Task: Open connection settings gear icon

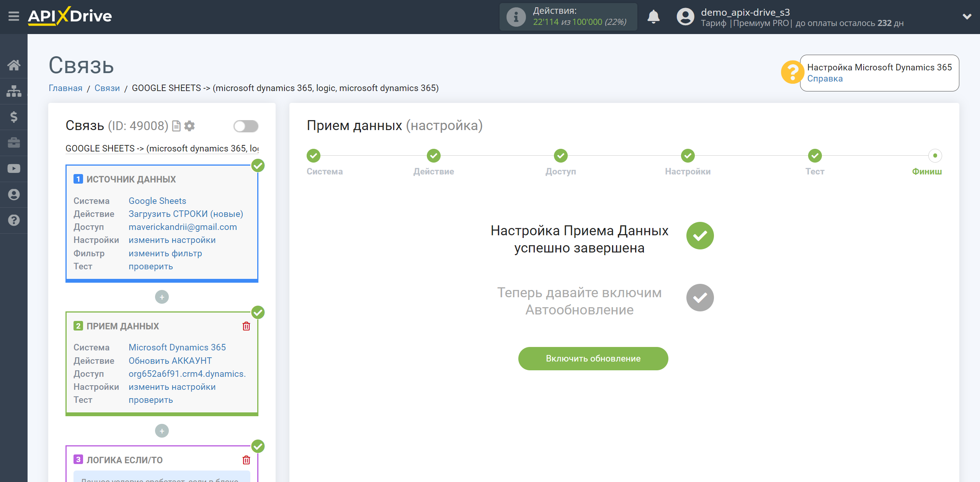Action: pos(189,126)
